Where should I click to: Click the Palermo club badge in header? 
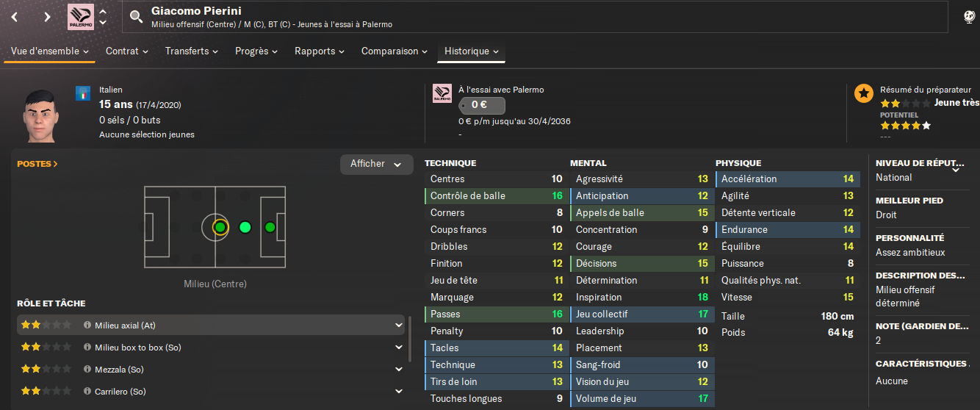coord(80,16)
